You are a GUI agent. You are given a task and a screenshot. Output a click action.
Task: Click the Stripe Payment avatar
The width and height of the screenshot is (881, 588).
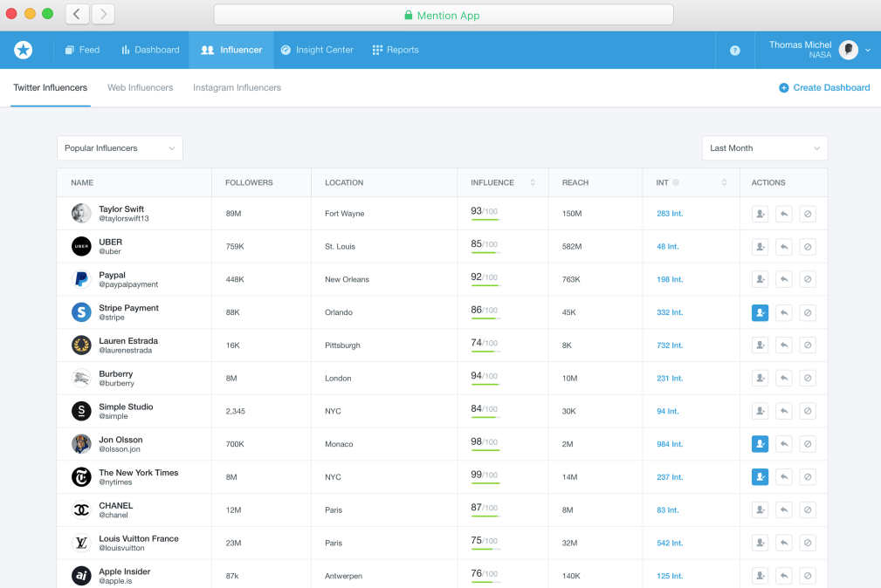coord(81,312)
